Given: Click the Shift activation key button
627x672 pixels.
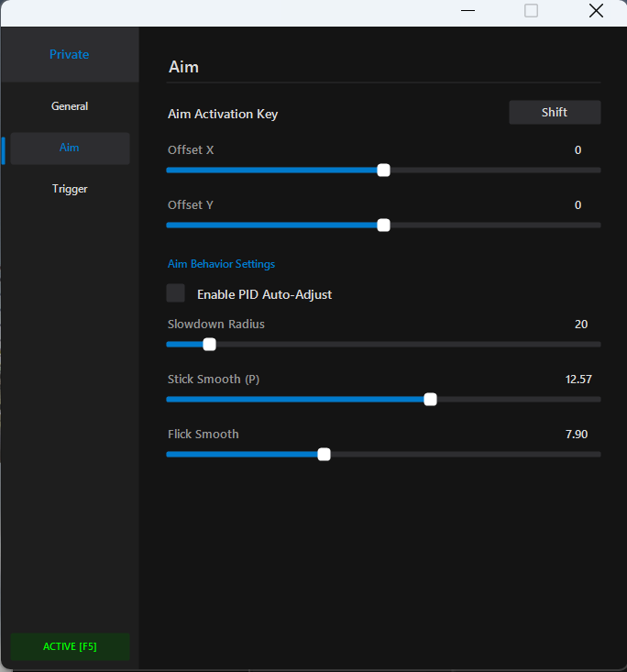Looking at the screenshot, I should point(555,112).
